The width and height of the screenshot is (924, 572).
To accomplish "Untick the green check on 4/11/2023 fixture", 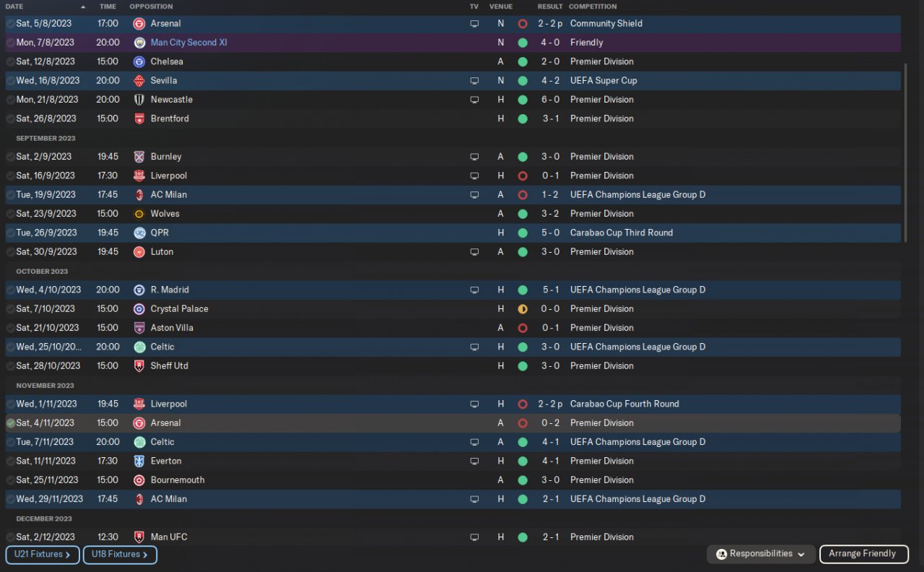I will pyautogui.click(x=10, y=423).
